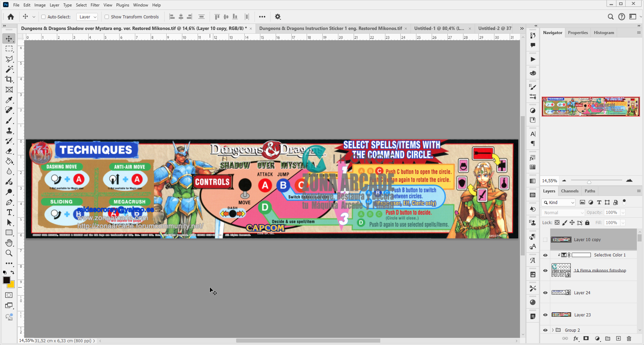The height and width of the screenshot is (345, 644).
Task: Open the Filter menu
Action: coord(95,5)
